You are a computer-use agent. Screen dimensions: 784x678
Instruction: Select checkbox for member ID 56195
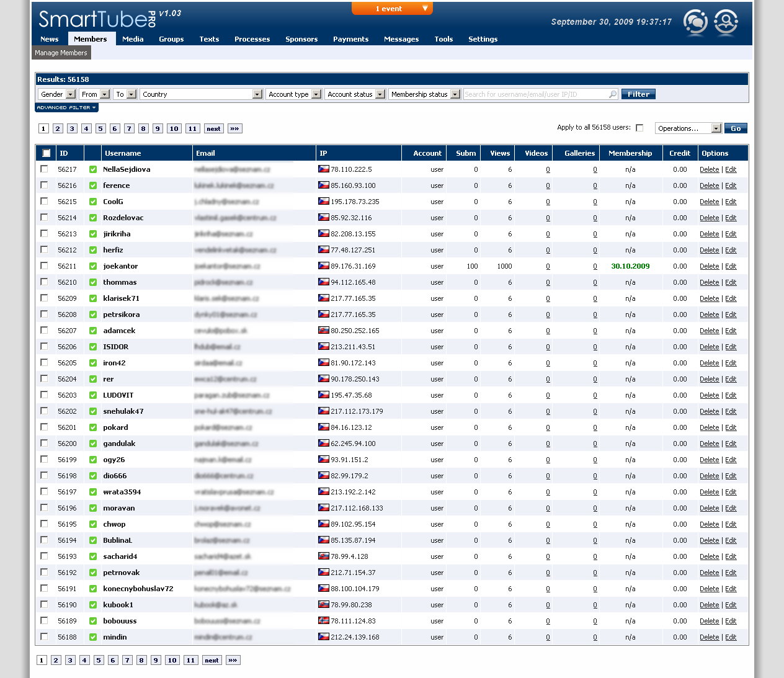click(x=44, y=524)
